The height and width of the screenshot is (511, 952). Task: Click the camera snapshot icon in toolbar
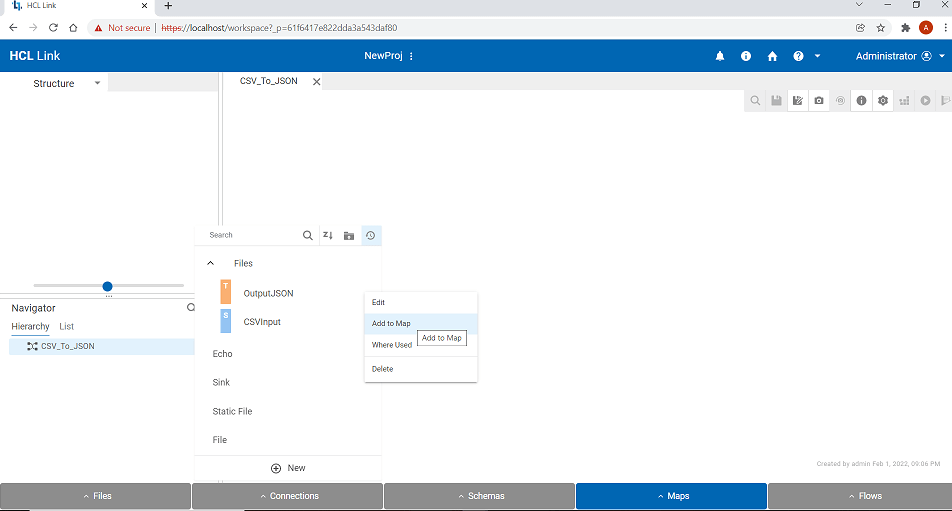pyautogui.click(x=819, y=100)
